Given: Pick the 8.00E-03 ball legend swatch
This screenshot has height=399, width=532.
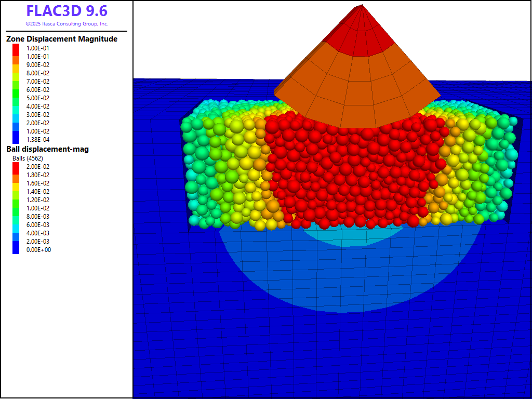Looking at the screenshot, I should (x=16, y=216).
